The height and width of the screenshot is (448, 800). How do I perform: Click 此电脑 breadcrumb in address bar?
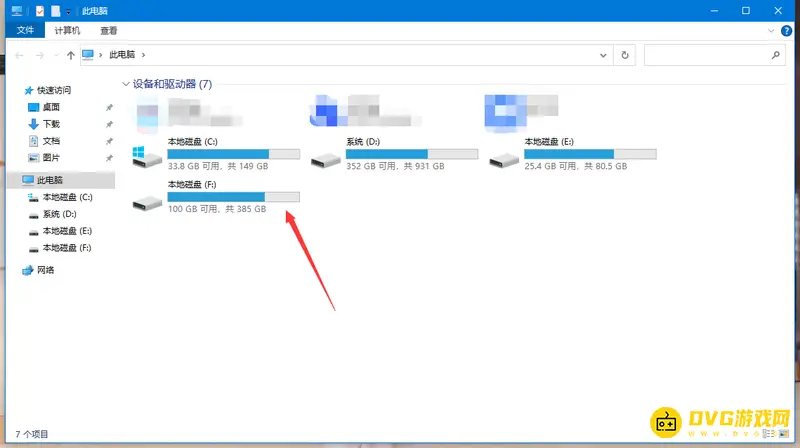[x=122, y=54]
